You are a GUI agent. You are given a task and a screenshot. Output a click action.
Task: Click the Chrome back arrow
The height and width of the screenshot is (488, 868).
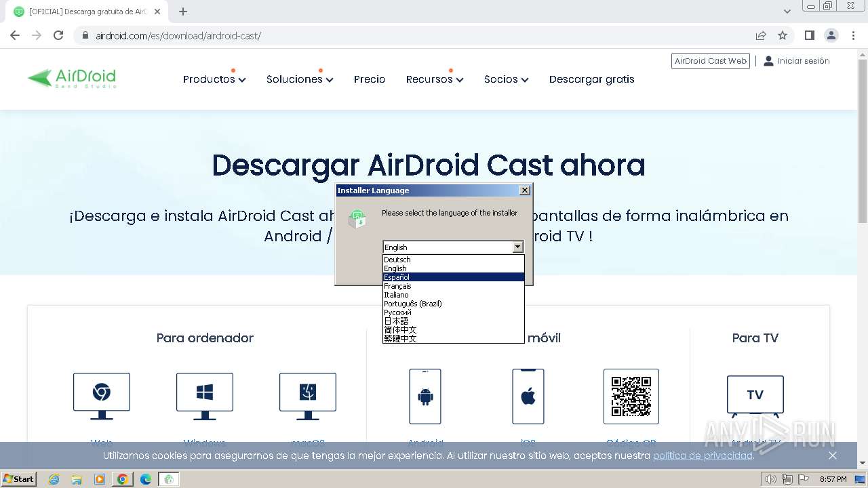[x=15, y=35]
